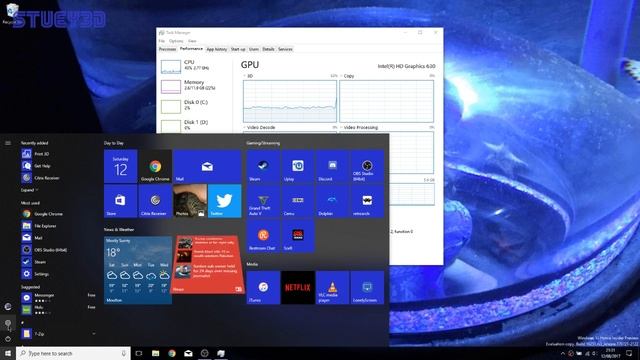Switch to the Details tab
This screenshot has width=640, height=360.
tap(268, 49)
